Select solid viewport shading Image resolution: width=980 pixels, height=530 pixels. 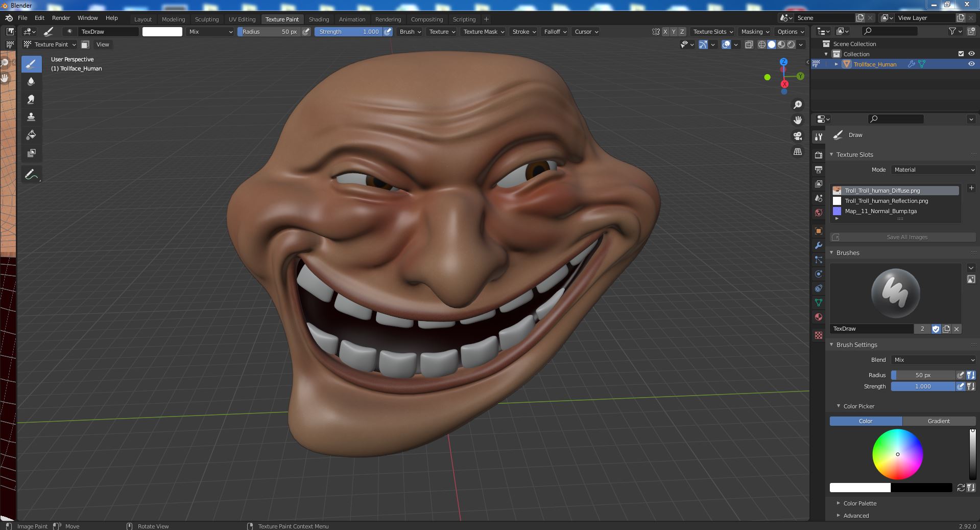772,44
